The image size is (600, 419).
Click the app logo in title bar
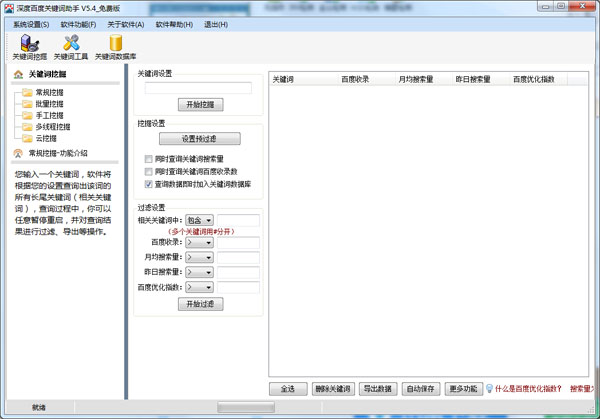click(x=9, y=8)
